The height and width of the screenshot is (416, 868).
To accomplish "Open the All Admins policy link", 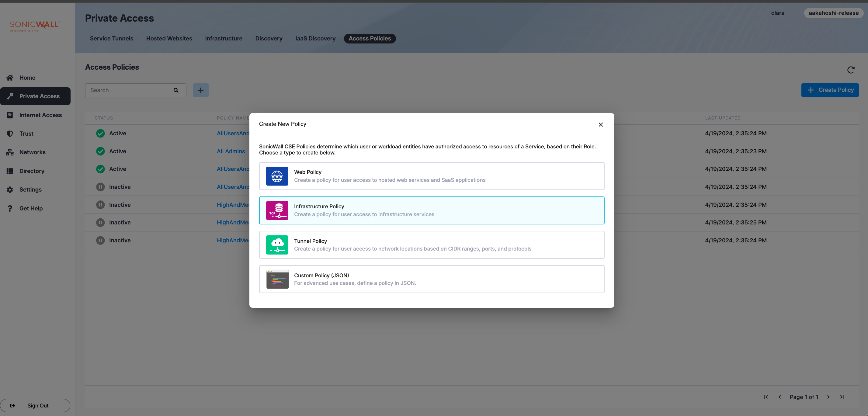I will tap(231, 151).
